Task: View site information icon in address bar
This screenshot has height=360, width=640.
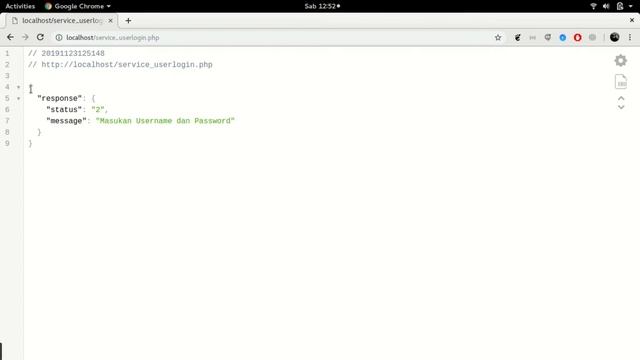Action: coord(59,38)
